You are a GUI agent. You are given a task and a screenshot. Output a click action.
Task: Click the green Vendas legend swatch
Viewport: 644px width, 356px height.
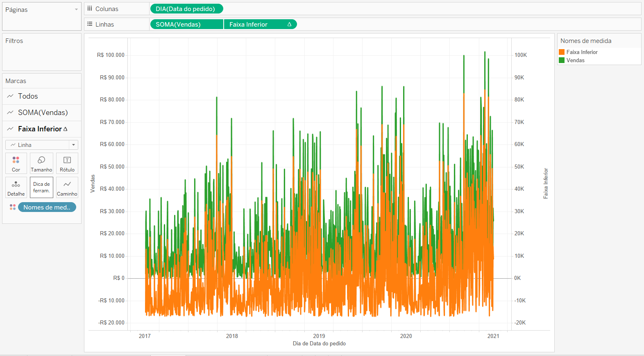click(562, 60)
